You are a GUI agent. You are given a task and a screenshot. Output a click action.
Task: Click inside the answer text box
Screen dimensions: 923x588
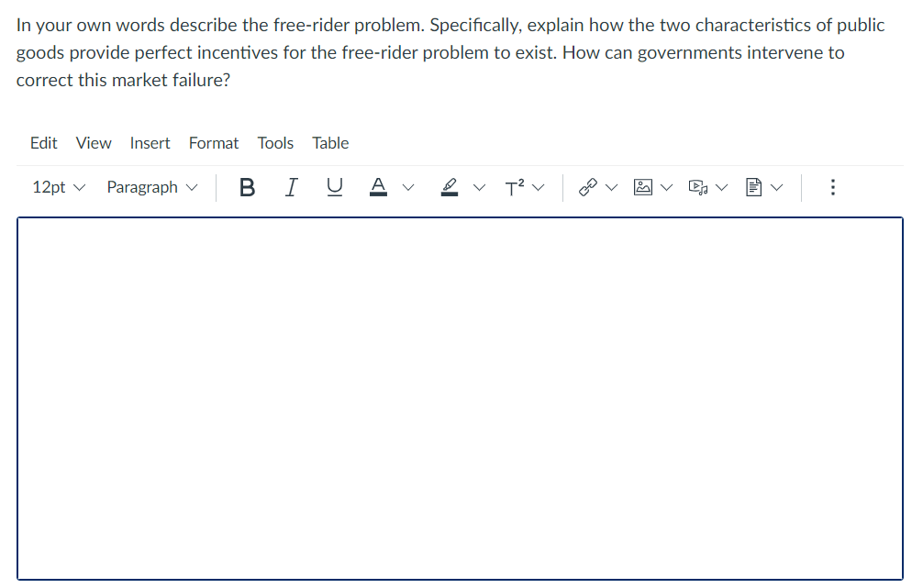(x=459, y=394)
